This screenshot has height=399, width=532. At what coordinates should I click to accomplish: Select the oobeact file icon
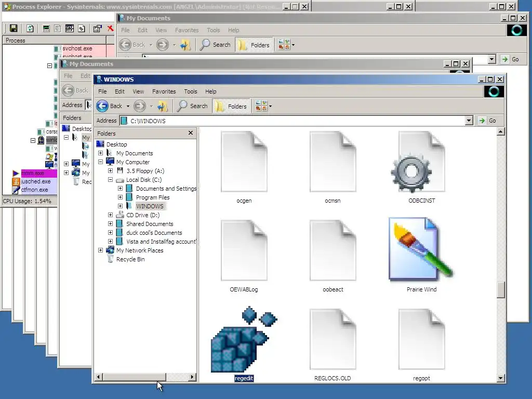(x=332, y=256)
